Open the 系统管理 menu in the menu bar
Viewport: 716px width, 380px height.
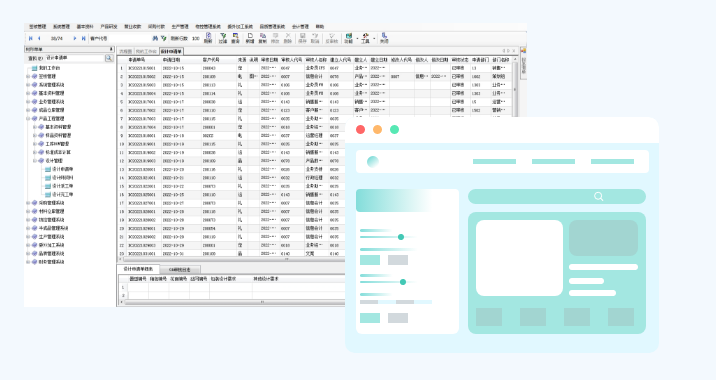[x=61, y=26]
